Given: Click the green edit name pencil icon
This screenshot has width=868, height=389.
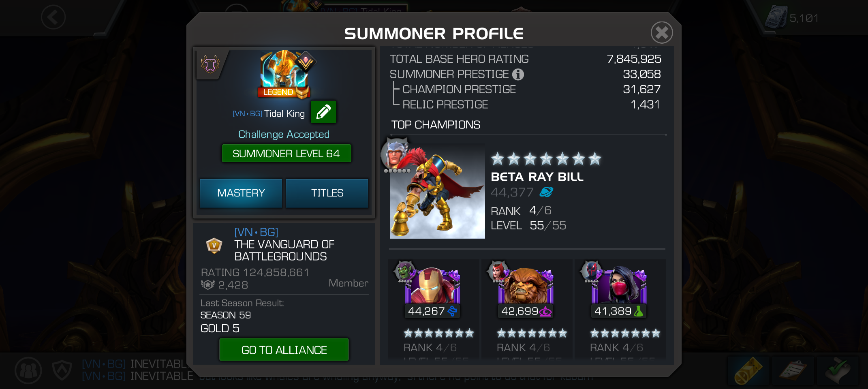Looking at the screenshot, I should pyautogui.click(x=323, y=112).
